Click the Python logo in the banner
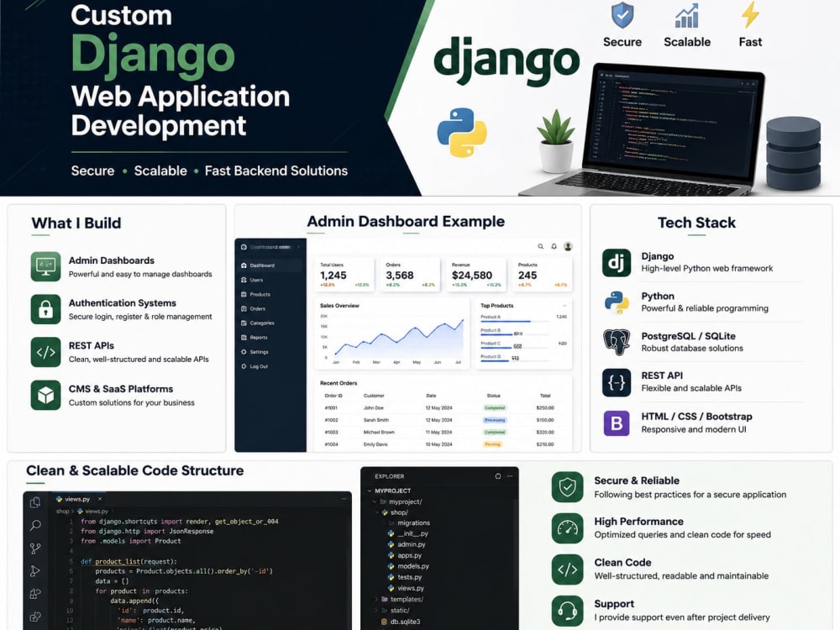Screen dimensions: 840x630 (462, 133)
